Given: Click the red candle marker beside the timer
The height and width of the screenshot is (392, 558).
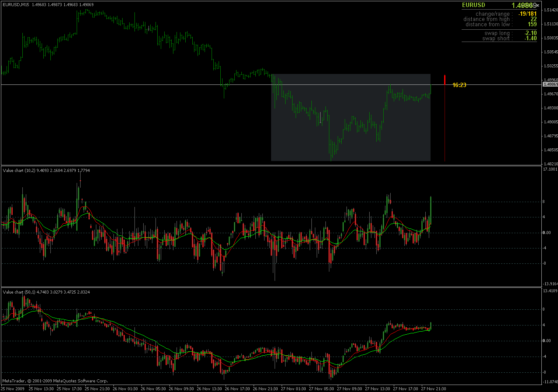Looking at the screenshot, I should coord(445,80).
